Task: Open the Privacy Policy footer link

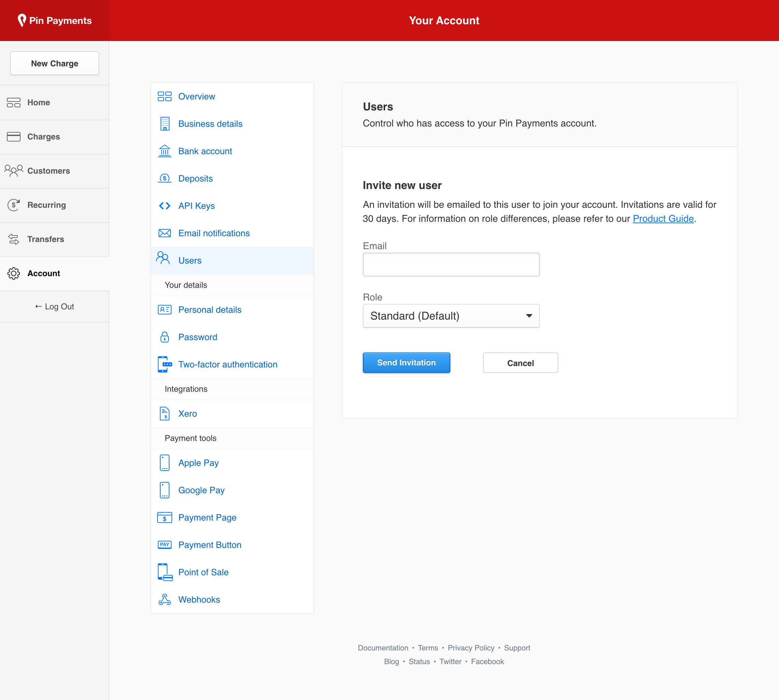Action: click(471, 648)
